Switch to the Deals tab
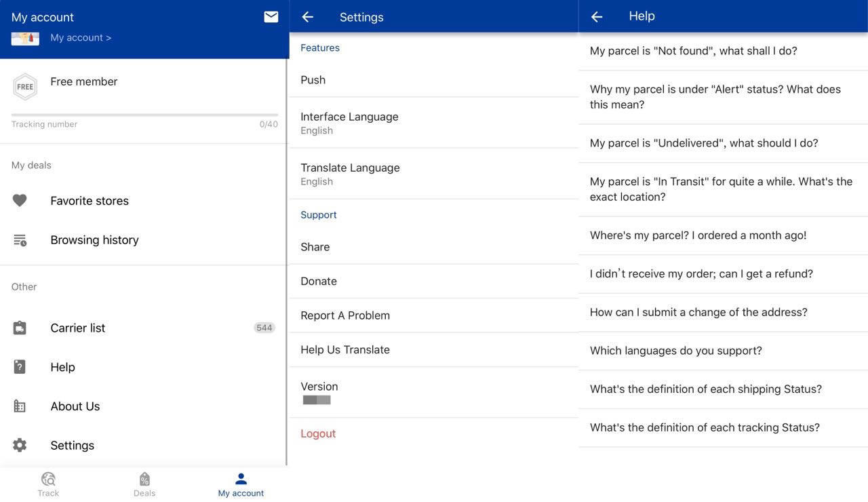 click(x=144, y=484)
